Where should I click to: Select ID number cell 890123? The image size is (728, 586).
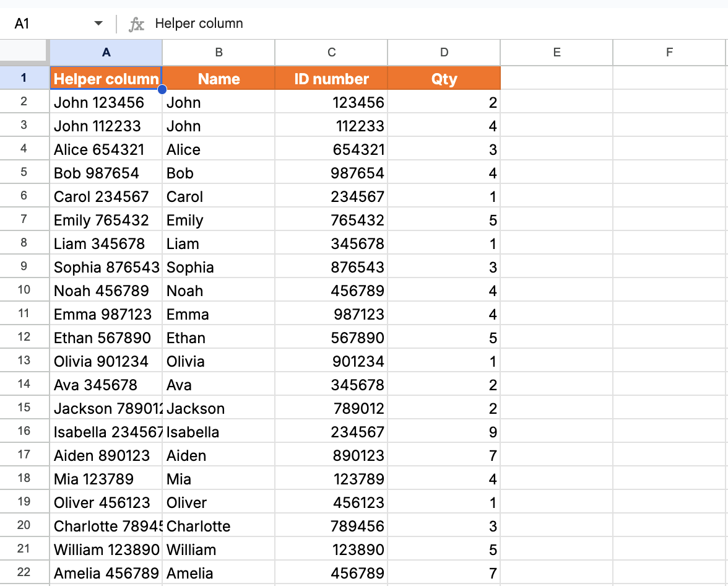pyautogui.click(x=331, y=456)
